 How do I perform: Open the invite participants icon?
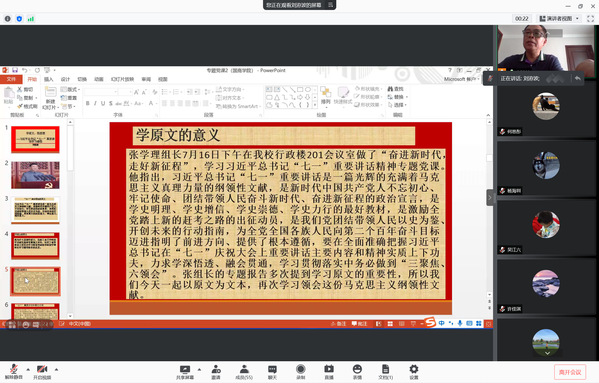216,372
